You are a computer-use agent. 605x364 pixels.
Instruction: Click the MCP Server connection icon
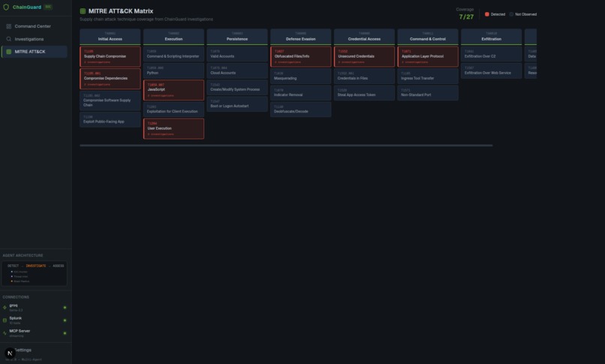[x=5, y=333]
